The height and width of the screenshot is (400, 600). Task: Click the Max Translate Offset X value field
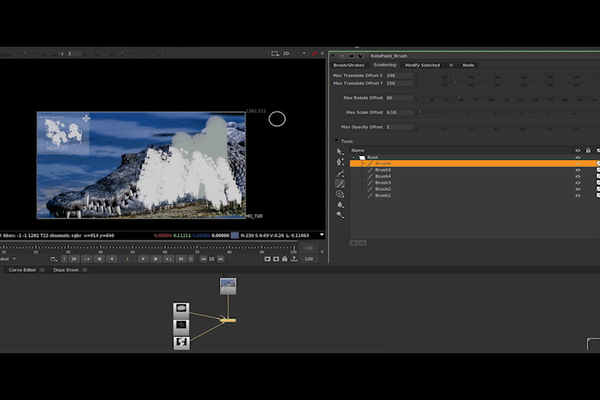[398, 75]
